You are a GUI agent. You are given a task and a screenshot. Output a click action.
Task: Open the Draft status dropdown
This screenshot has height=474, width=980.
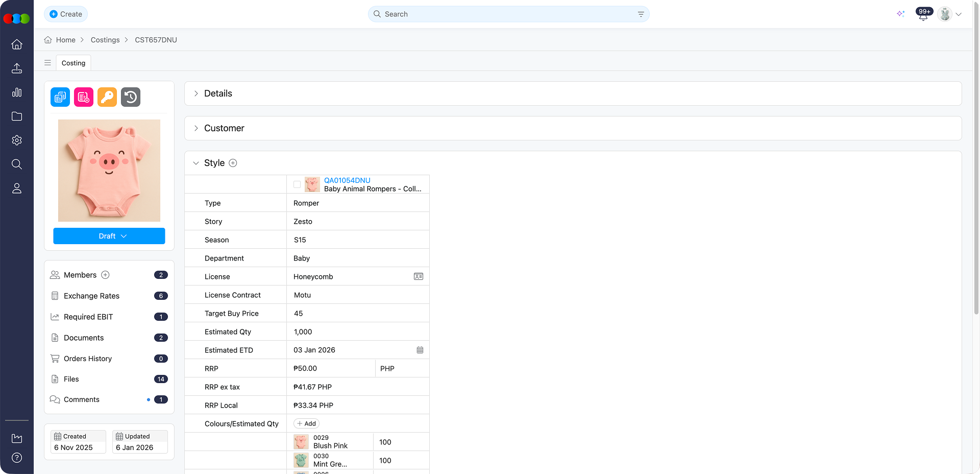pyautogui.click(x=109, y=236)
